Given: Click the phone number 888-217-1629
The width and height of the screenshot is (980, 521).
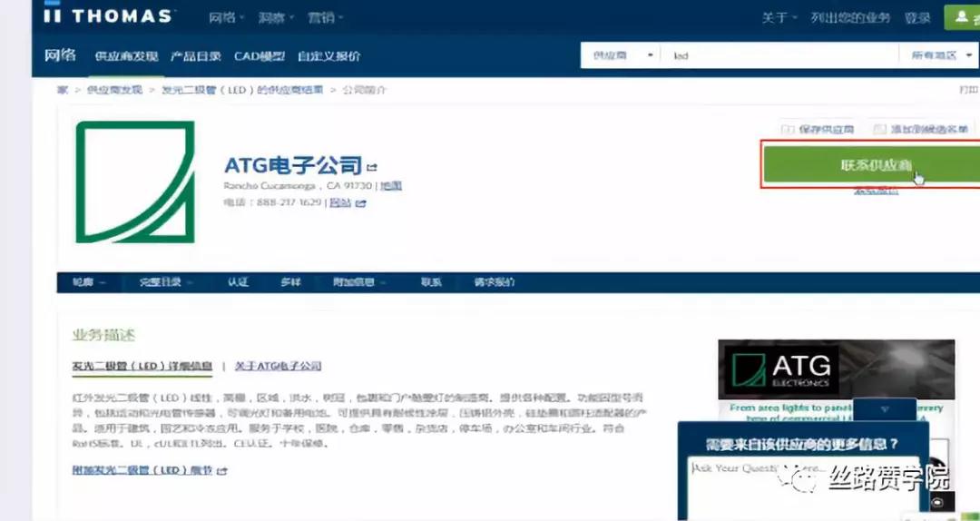Looking at the screenshot, I should 289,202.
